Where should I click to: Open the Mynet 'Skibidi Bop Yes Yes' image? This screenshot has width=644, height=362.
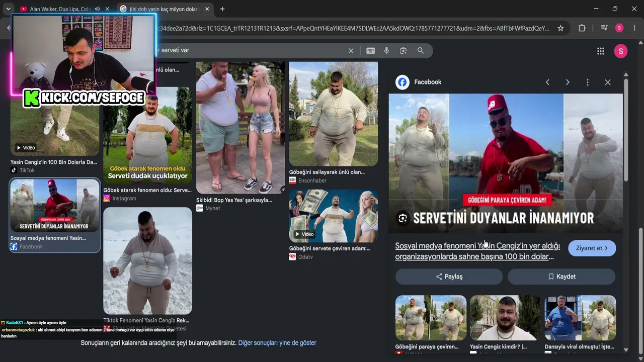[240, 128]
